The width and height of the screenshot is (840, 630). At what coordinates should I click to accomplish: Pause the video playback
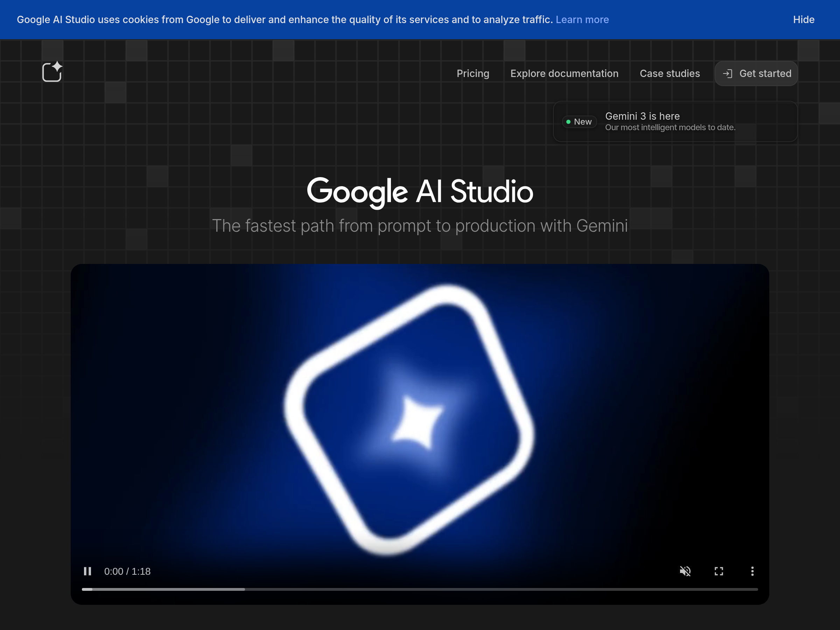pyautogui.click(x=87, y=571)
